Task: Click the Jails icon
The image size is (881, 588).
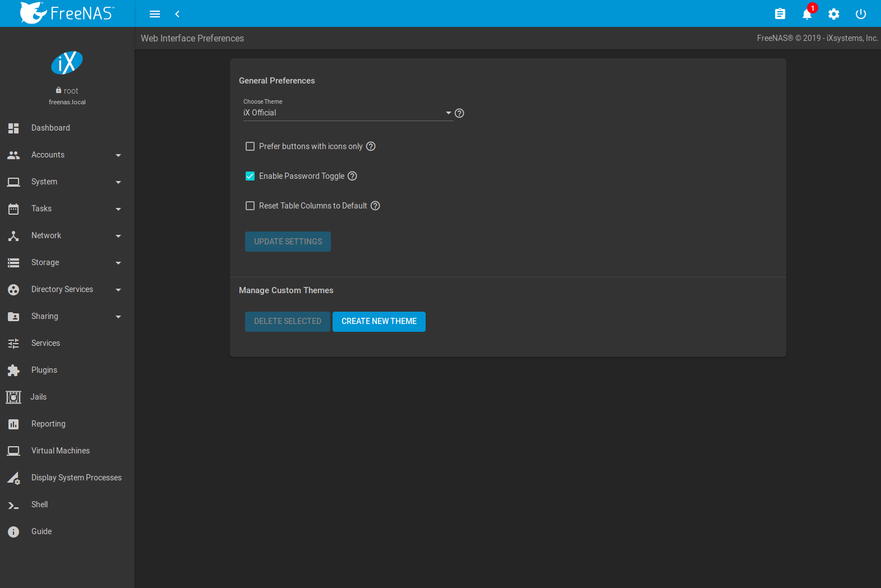Action: [13, 397]
